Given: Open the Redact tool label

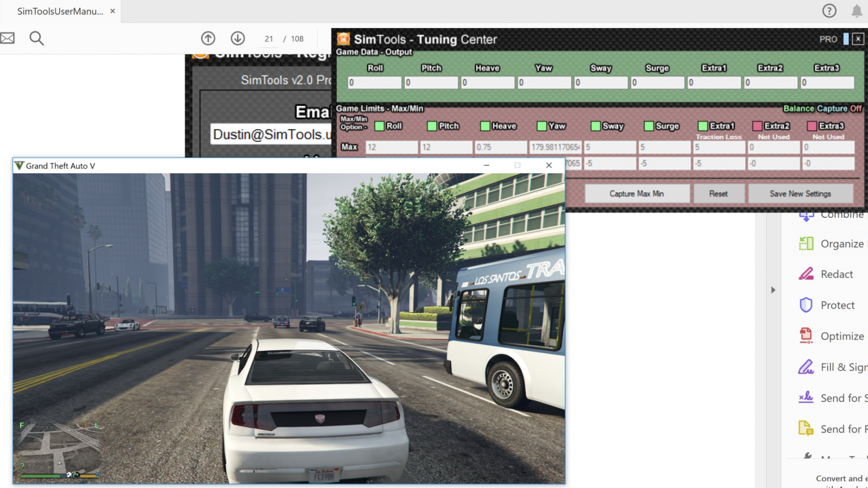Looking at the screenshot, I should (x=837, y=274).
